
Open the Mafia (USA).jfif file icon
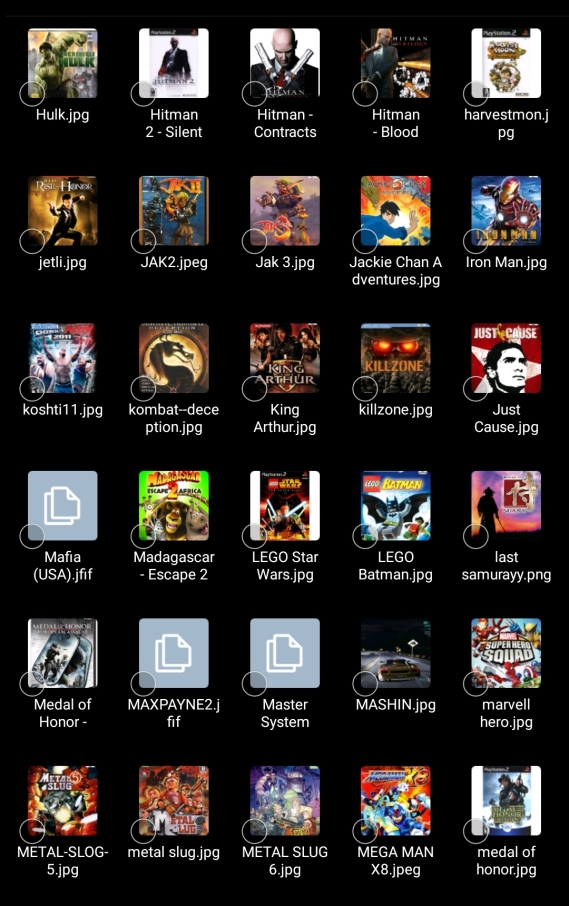pyautogui.click(x=62, y=506)
